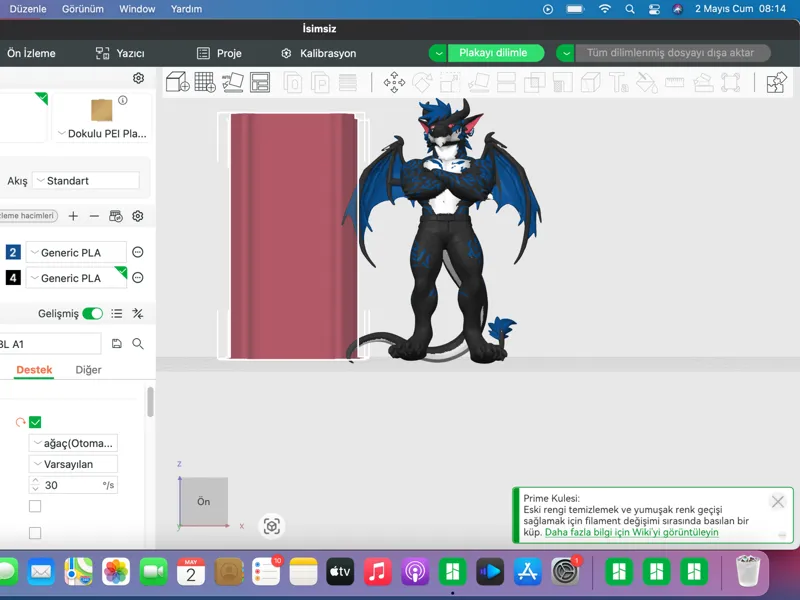The width and height of the screenshot is (800, 600).
Task: Open the Dokulu PEI plate type dropdown
Action: tap(103, 134)
